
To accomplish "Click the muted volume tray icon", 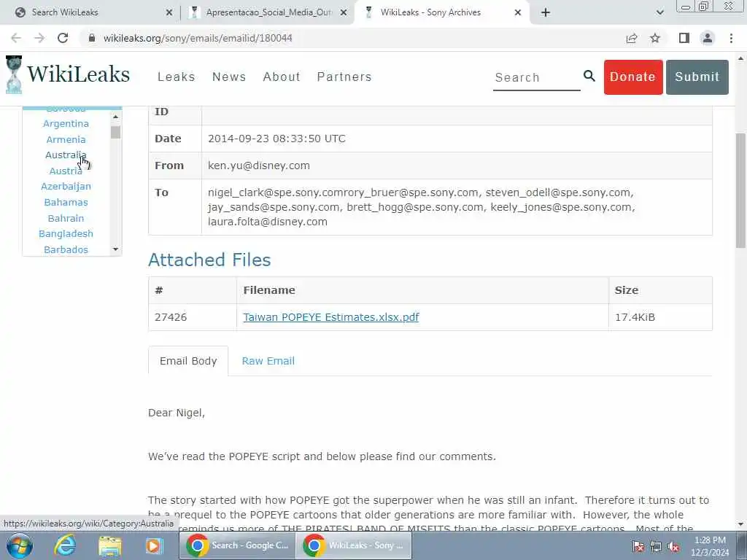I will 673,547.
